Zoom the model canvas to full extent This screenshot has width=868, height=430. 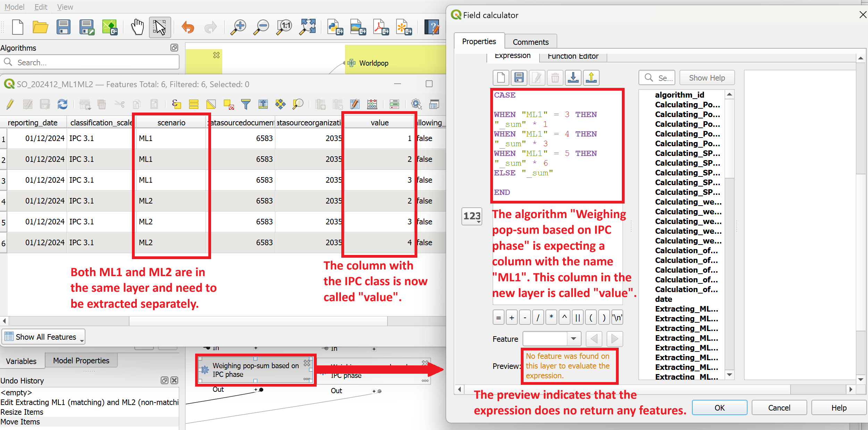click(307, 27)
